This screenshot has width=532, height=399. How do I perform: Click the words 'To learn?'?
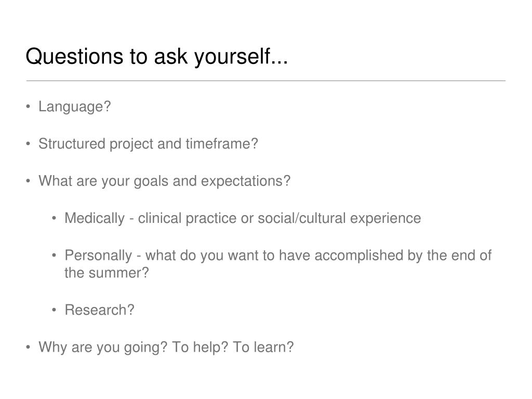pos(263,347)
